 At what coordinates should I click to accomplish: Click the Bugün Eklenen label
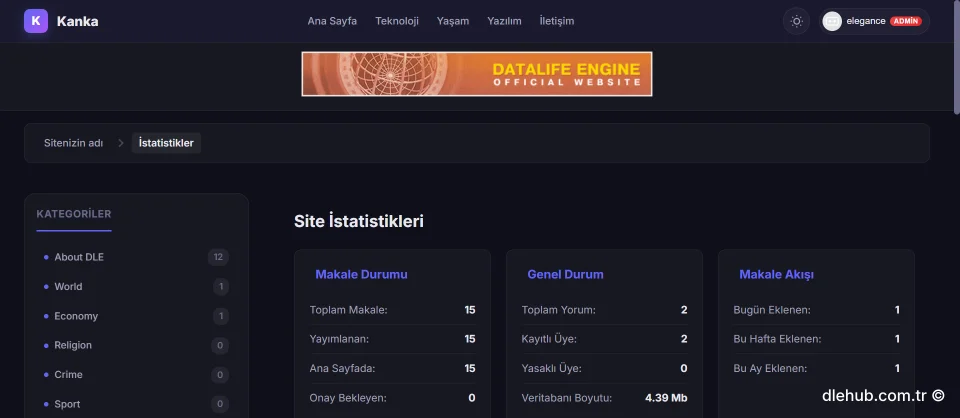tap(771, 310)
